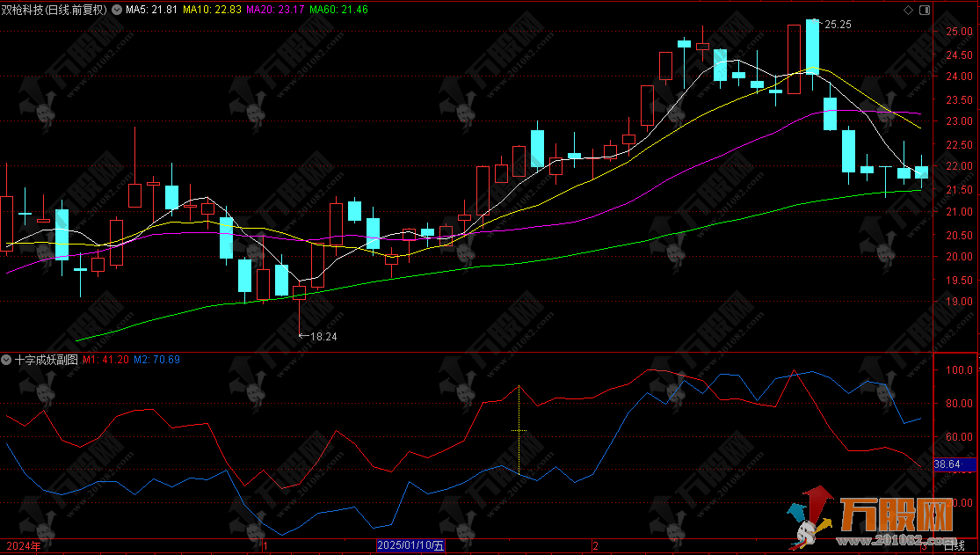Click the MA10: 22.83 indicator label
Viewport: 980px width, 555px height.
212,10
